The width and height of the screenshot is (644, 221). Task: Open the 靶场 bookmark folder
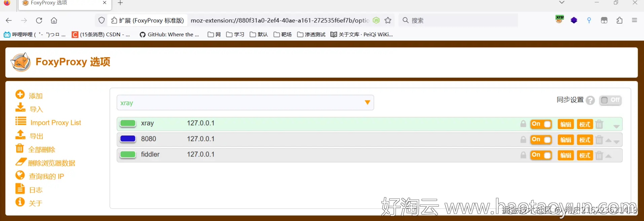pyautogui.click(x=282, y=34)
